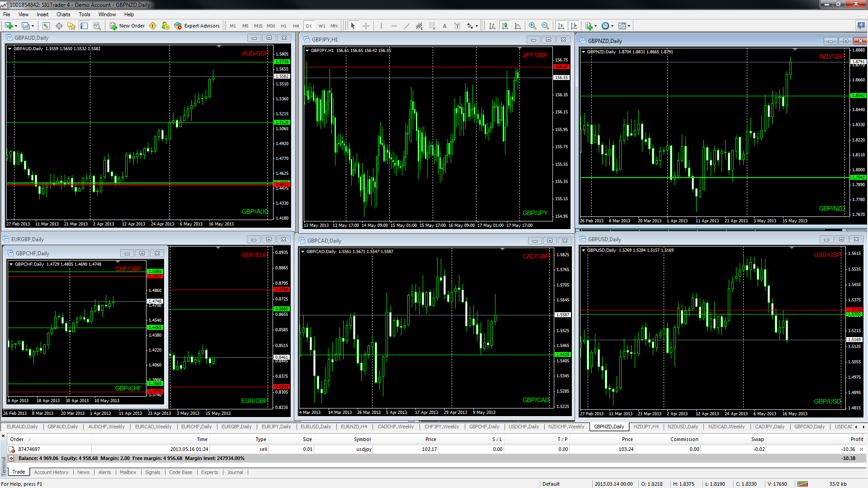868x488 pixels.
Task: Click the Expert Advisors button
Action: coord(197,26)
